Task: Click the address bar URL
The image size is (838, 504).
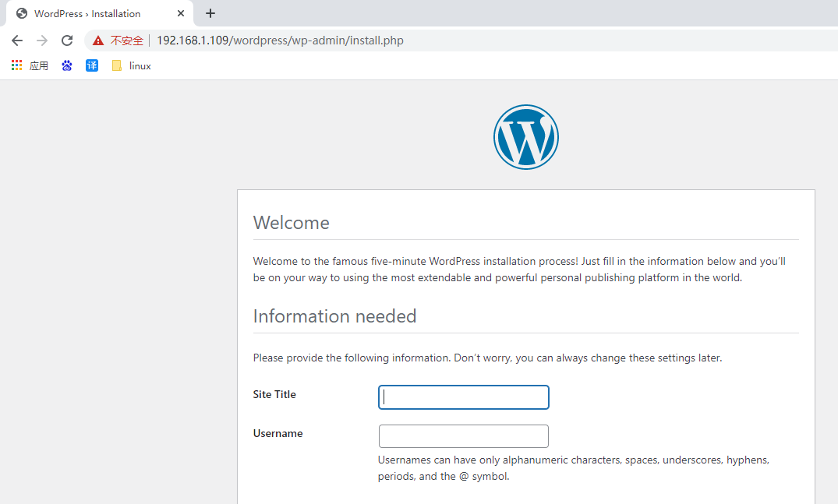Action: (280, 41)
